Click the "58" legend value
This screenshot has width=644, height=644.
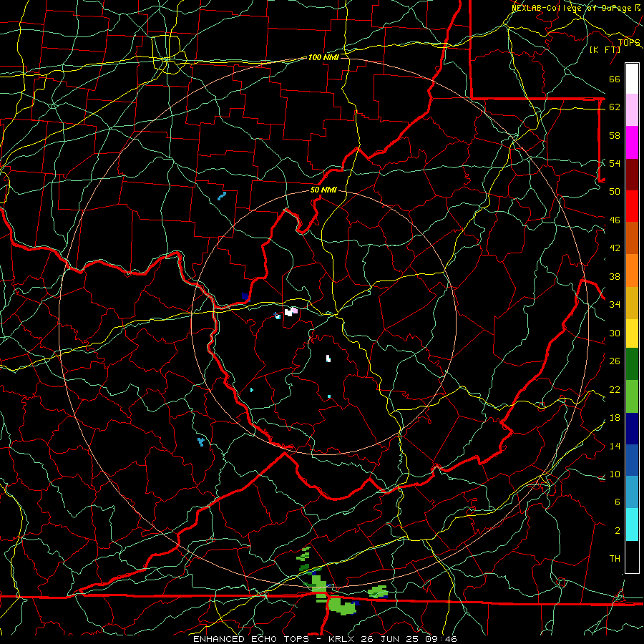pyautogui.click(x=615, y=135)
